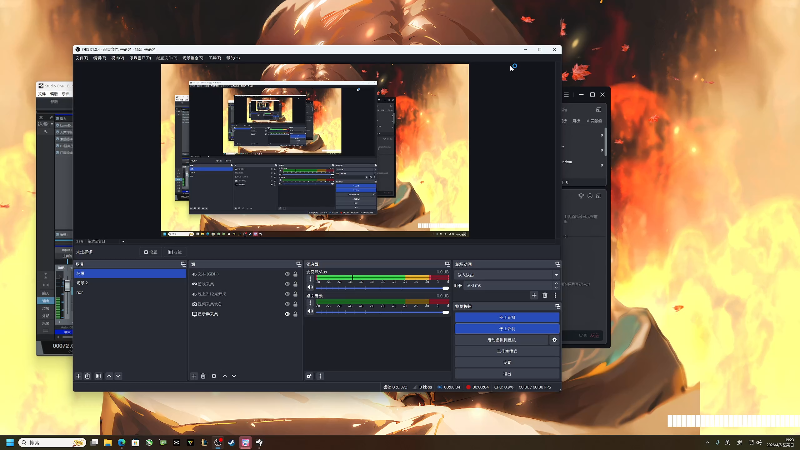Image resolution: width=800 pixels, height=450 pixels.
Task: Open virtual camera settings gear icon
Action: [x=555, y=340]
